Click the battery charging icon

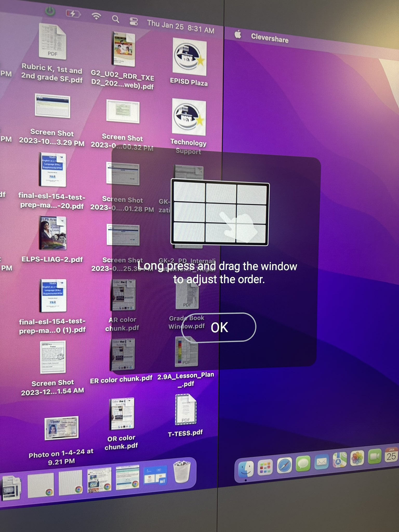(x=73, y=14)
